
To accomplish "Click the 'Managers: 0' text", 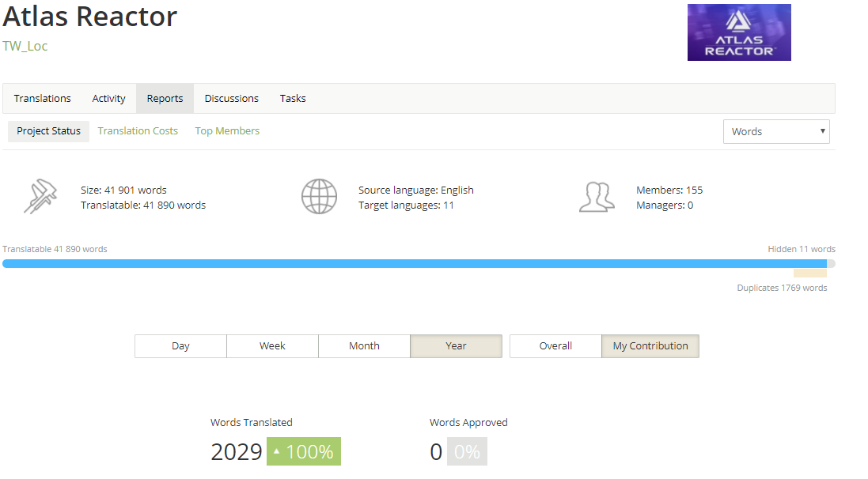I will tap(665, 206).
